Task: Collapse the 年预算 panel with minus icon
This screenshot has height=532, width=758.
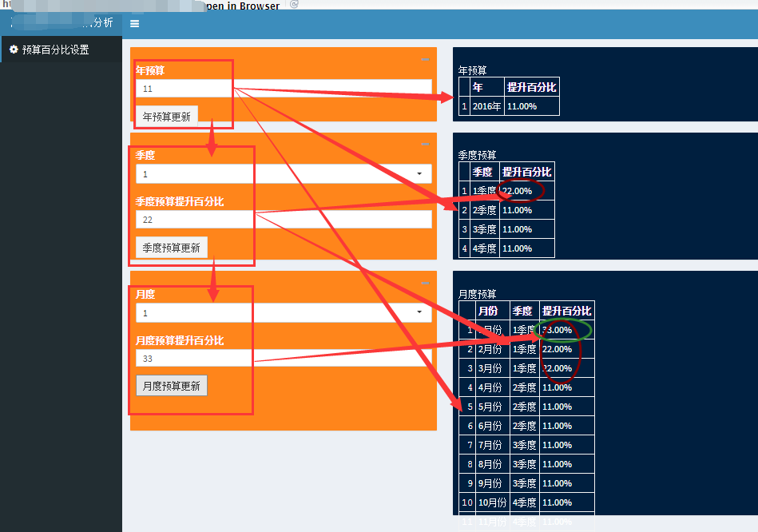Action: (425, 59)
